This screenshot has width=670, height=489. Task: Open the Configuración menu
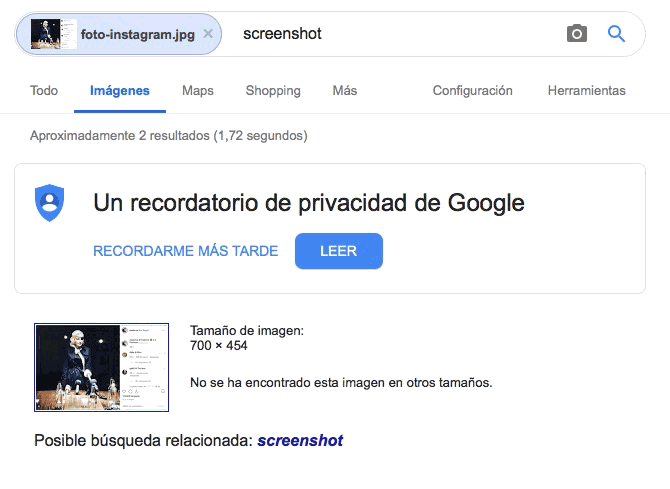tap(472, 91)
